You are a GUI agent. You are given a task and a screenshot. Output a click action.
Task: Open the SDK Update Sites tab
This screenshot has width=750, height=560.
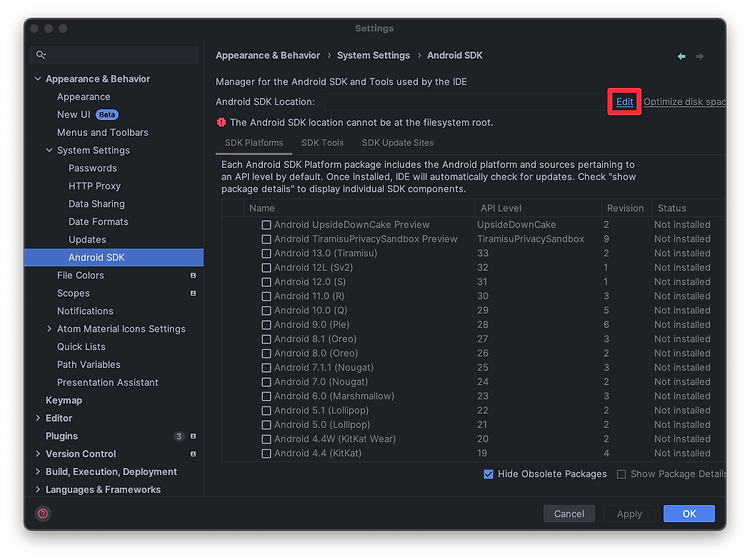coord(397,143)
